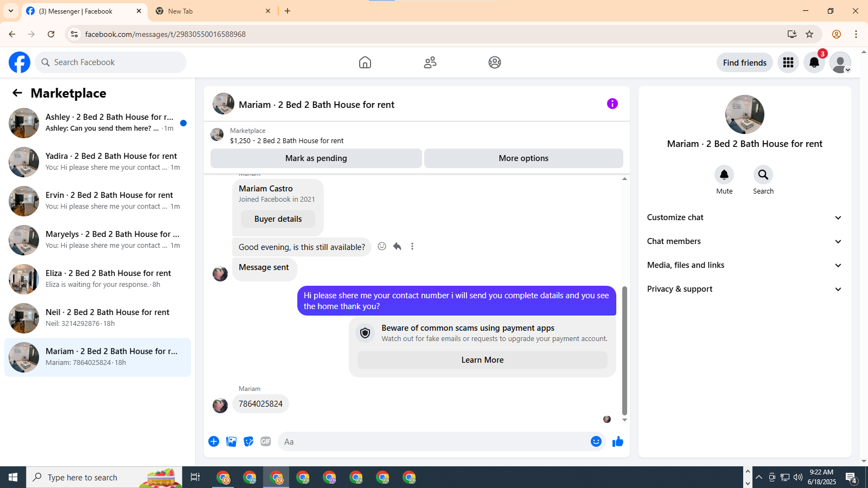Select the Mariam conversation in the list
Viewport: 868px width, 488px height.
click(x=98, y=357)
